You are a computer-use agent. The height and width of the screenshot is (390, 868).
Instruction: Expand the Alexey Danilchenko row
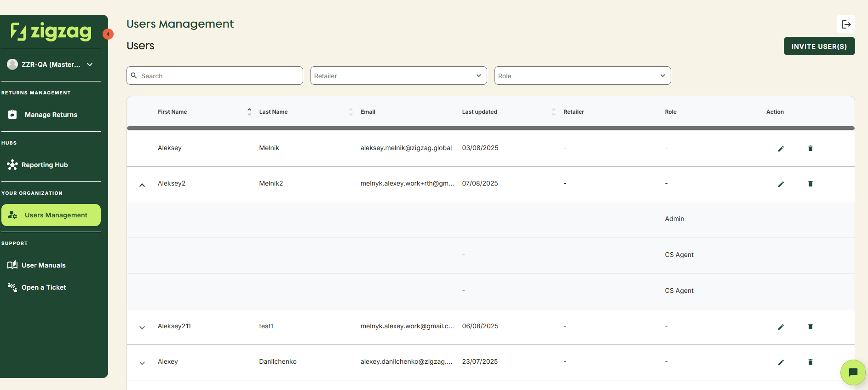coord(142,363)
